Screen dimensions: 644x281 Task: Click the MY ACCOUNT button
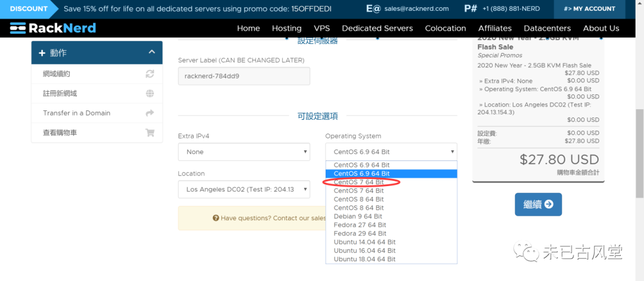pyautogui.click(x=589, y=9)
